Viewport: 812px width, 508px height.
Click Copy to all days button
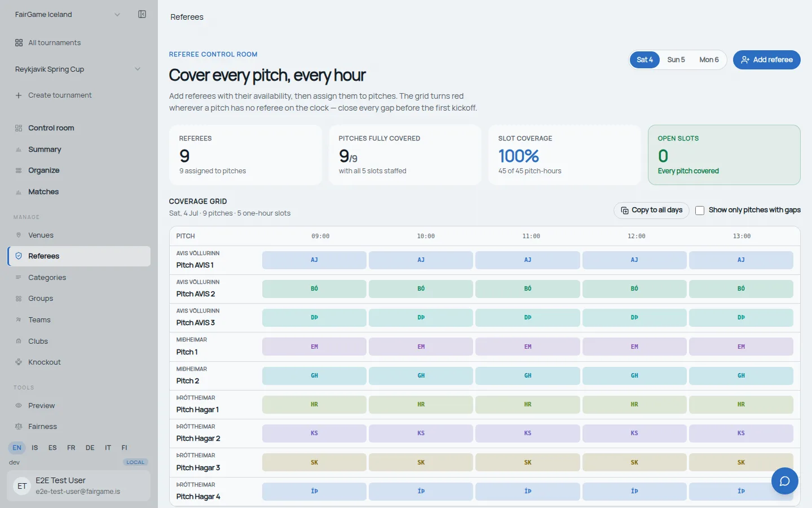click(651, 211)
